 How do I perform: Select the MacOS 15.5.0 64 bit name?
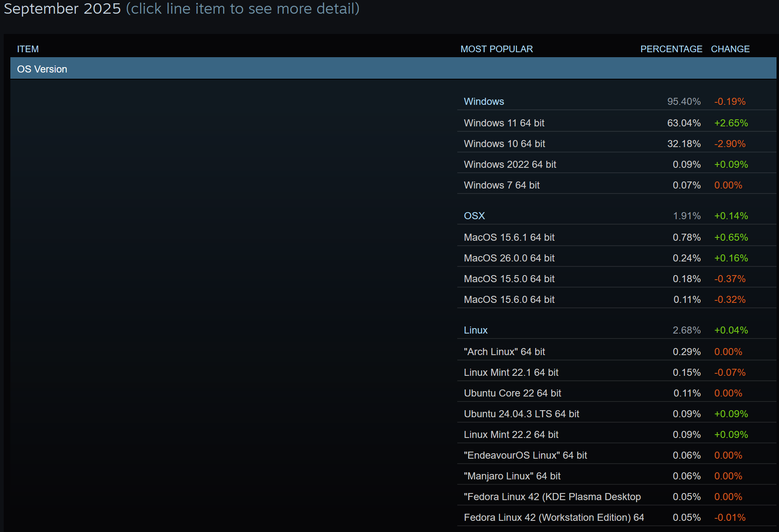tap(509, 279)
